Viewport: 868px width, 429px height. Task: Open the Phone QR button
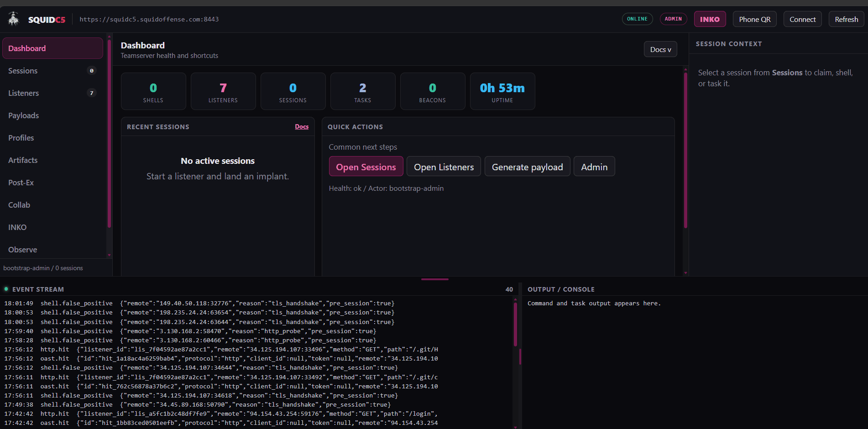[754, 19]
